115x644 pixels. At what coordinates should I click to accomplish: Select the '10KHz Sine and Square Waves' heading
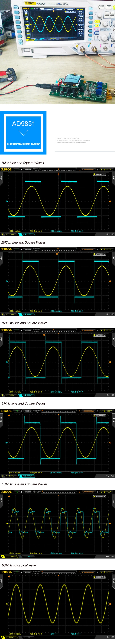click(x=24, y=242)
